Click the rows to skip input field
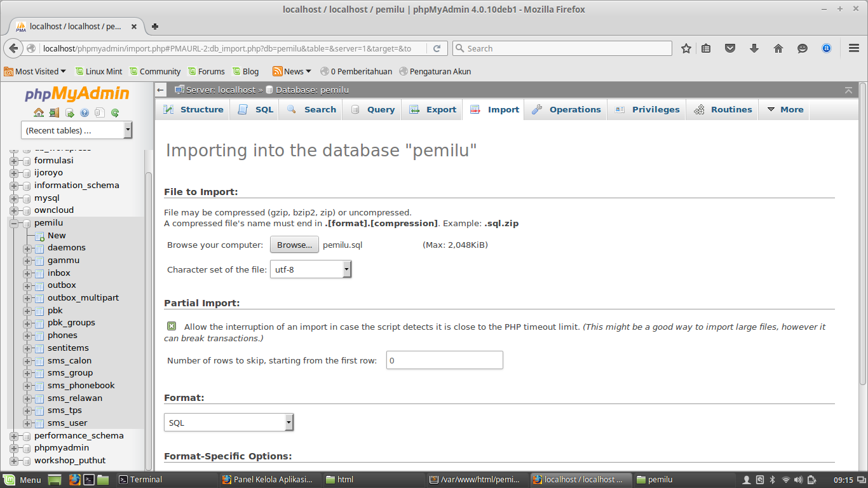868x488 pixels. coord(445,360)
